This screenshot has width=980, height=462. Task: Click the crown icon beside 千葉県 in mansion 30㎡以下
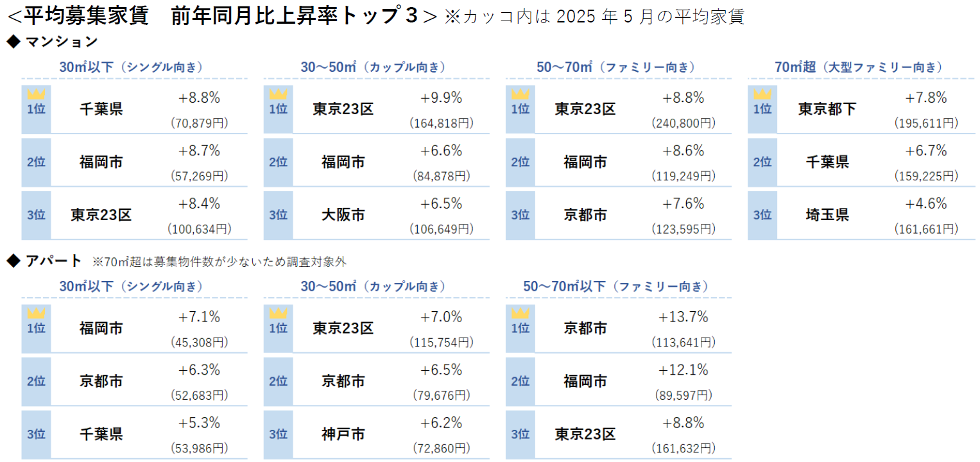(x=36, y=95)
